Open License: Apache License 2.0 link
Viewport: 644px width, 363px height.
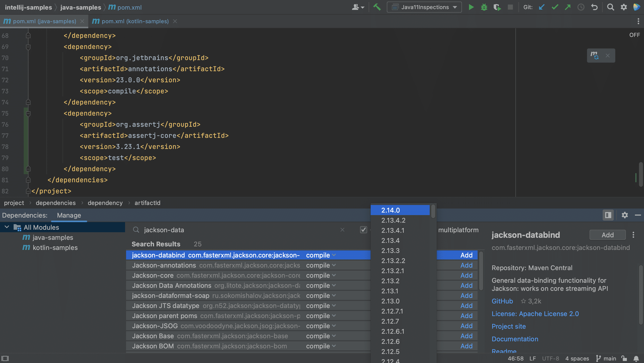[x=535, y=314]
